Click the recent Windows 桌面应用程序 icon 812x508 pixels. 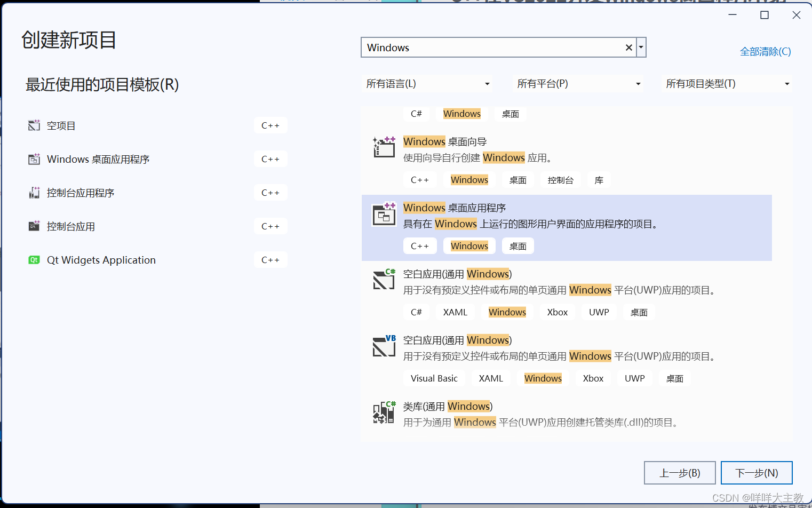click(x=34, y=159)
